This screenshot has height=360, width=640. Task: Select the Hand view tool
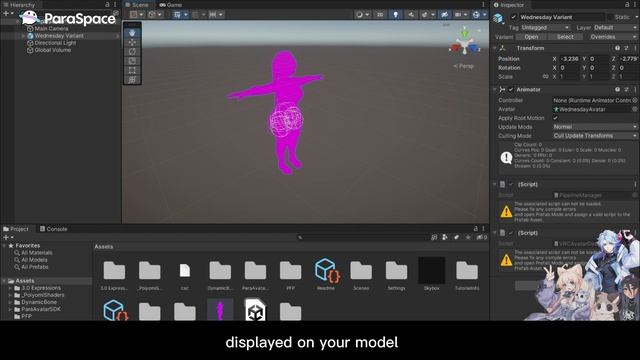(x=132, y=33)
